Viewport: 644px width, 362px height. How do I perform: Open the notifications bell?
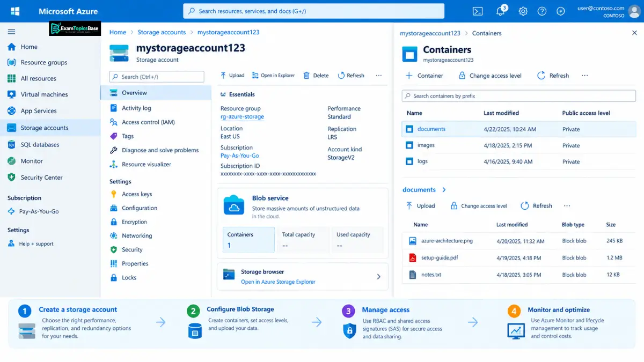point(501,11)
